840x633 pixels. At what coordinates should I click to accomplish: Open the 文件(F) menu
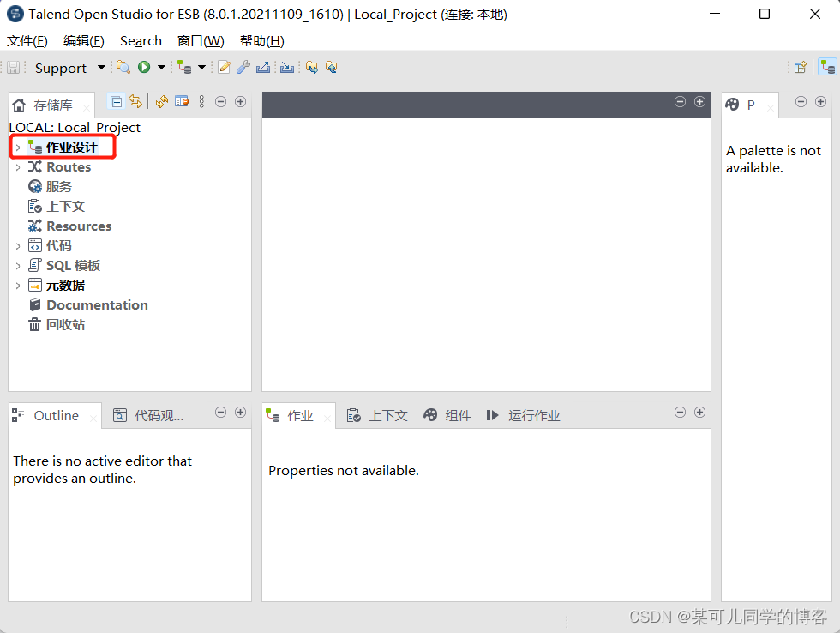pos(27,41)
